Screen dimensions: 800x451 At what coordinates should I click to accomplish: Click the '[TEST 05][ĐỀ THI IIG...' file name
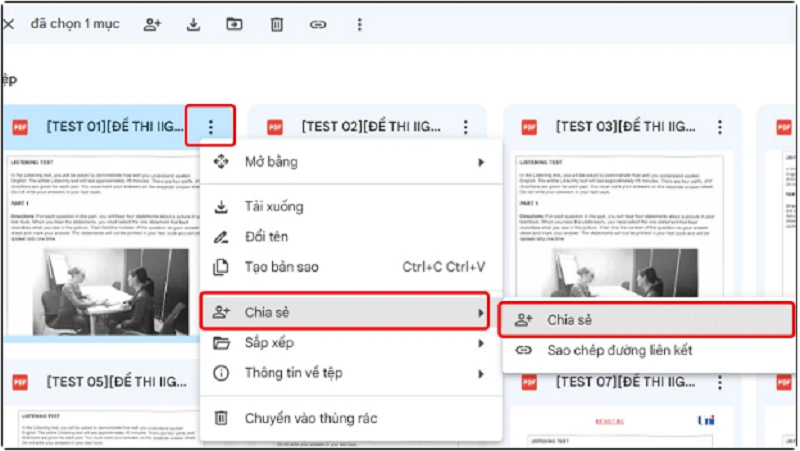116,382
